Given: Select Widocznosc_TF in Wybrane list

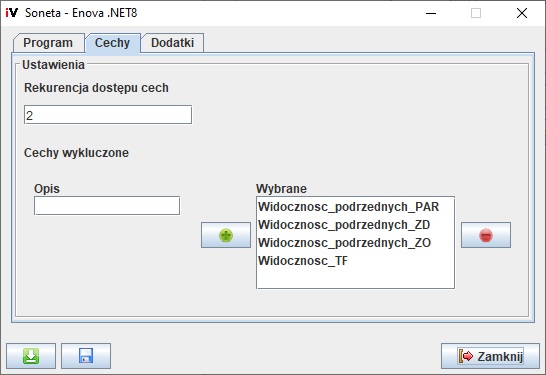Looking at the screenshot, I should tap(355, 261).
